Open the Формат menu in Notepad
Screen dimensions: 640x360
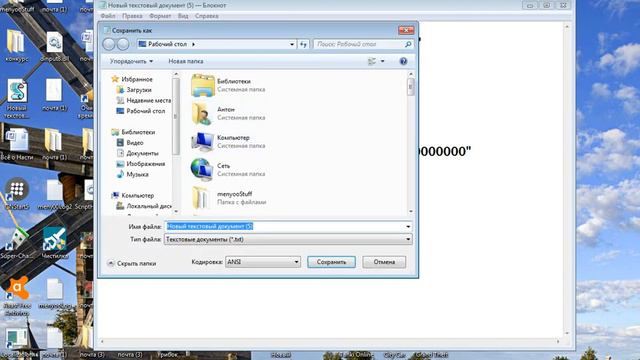[160, 16]
